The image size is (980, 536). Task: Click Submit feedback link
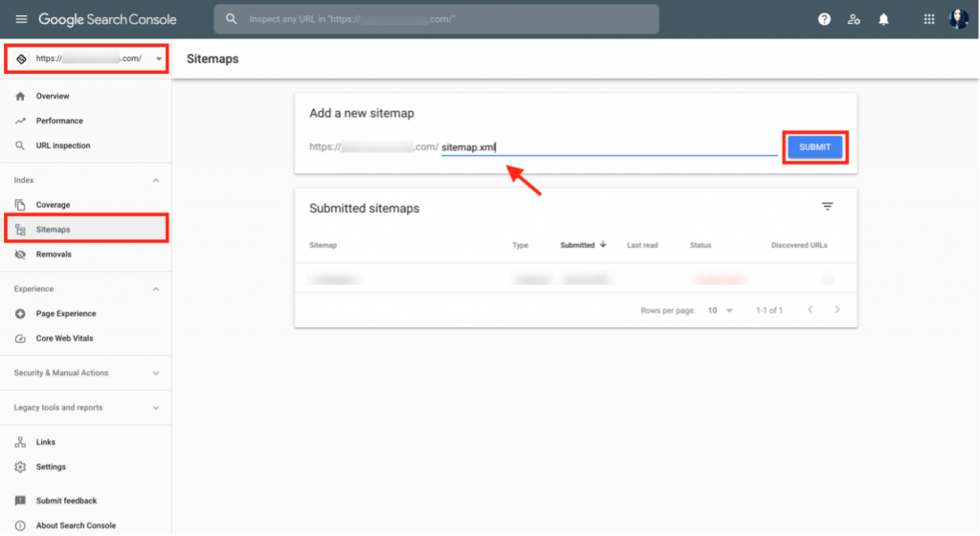66,501
